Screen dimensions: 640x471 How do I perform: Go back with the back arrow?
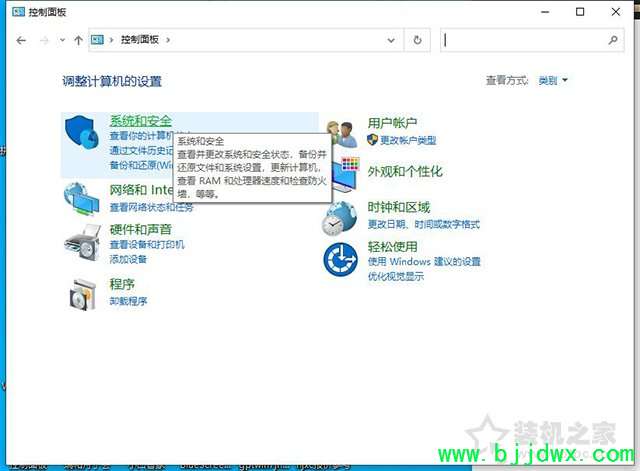point(21,40)
